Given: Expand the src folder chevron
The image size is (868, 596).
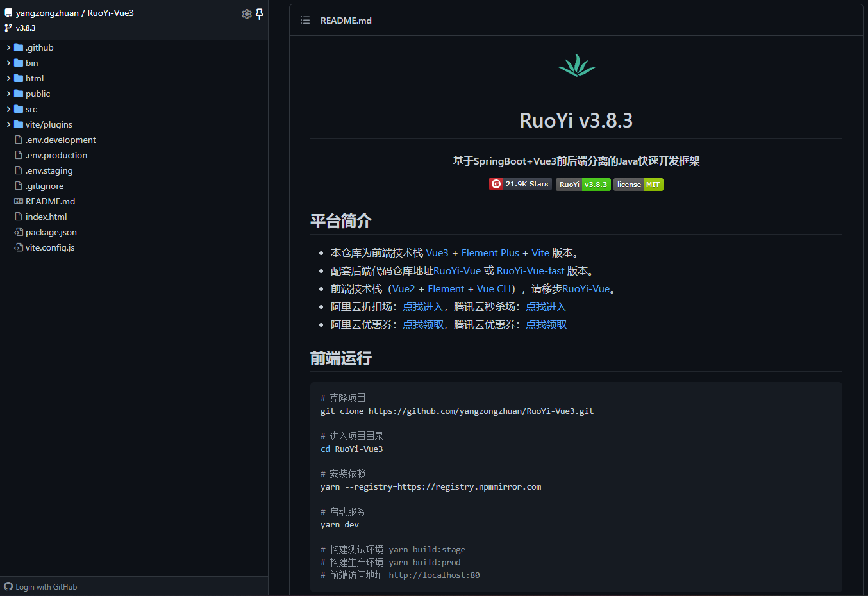Looking at the screenshot, I should point(8,109).
